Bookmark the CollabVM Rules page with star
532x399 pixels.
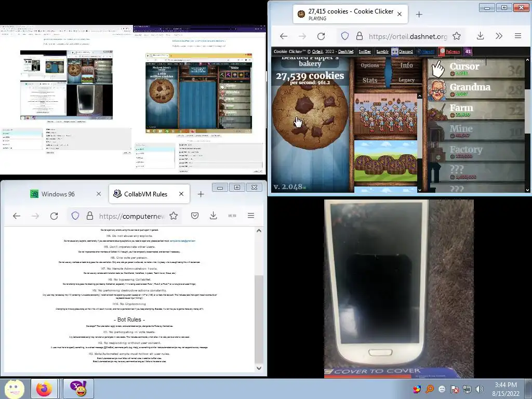click(174, 216)
